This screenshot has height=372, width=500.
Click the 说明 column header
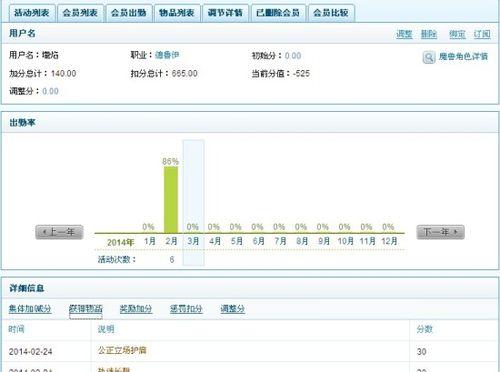tap(106, 329)
